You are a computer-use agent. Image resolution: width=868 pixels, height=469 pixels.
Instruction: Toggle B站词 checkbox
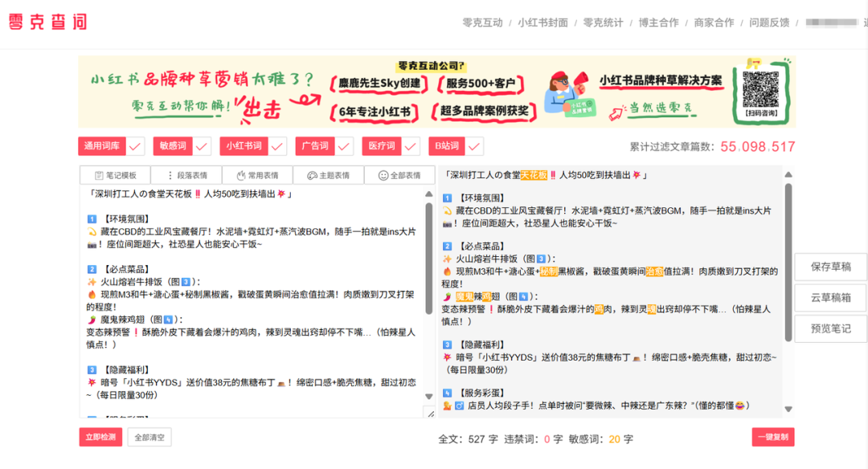(x=474, y=146)
